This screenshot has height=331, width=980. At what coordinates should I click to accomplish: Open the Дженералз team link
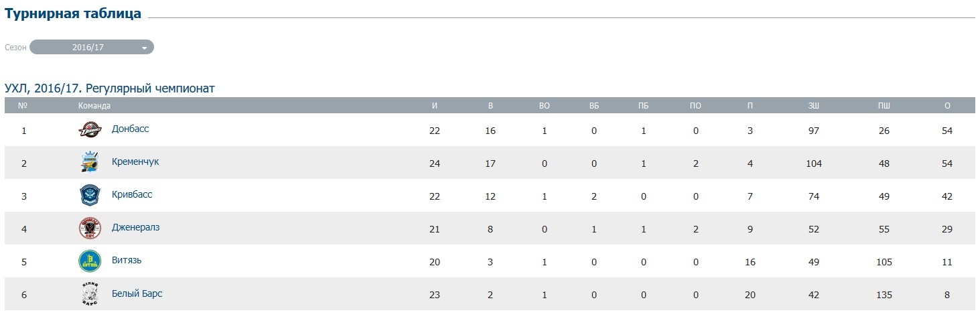pos(135,227)
